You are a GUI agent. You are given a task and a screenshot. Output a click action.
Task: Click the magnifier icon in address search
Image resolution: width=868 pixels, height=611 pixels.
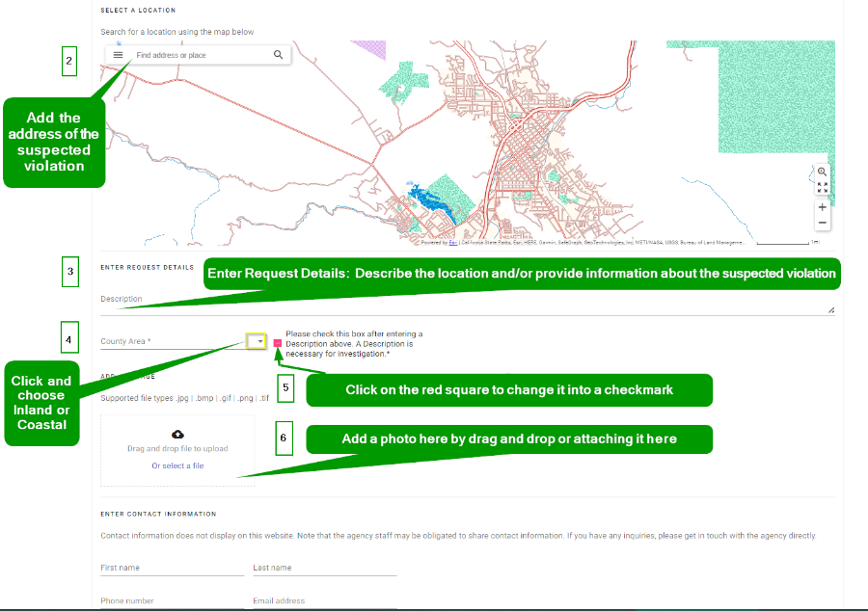click(279, 55)
